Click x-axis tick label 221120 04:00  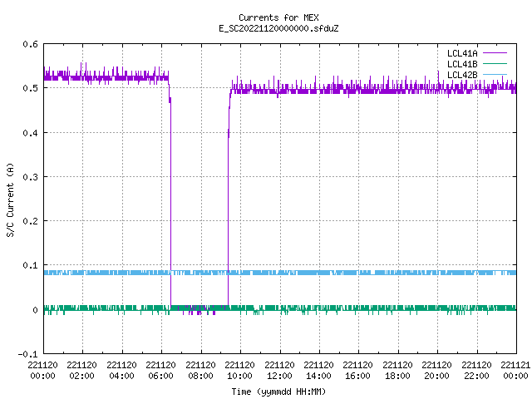point(121,371)
